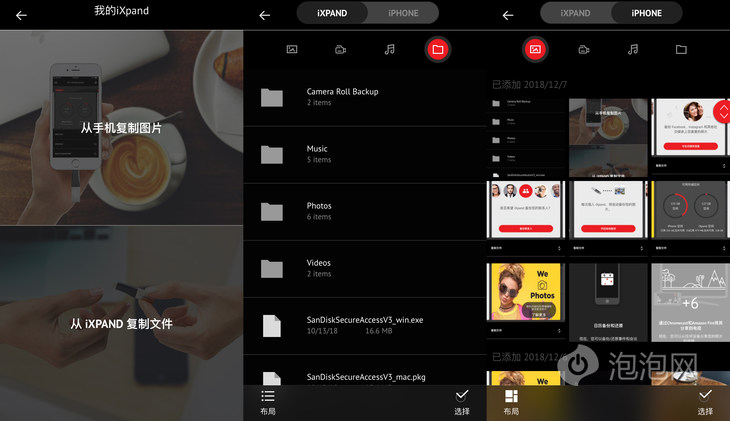730x421 pixels.
Task: Open folder filter in right iPHONE screen
Action: click(681, 49)
